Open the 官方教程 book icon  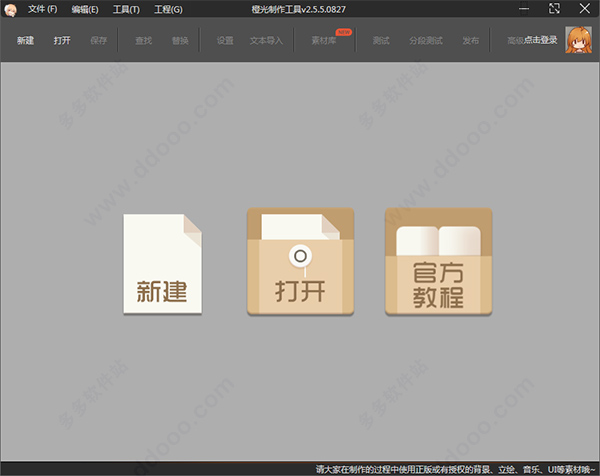coord(439,263)
